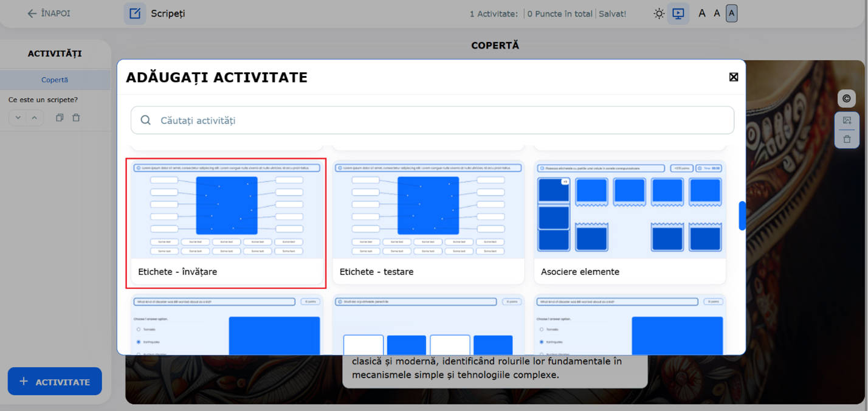
Task: Open the Copertă item in activities list
Action: 55,80
